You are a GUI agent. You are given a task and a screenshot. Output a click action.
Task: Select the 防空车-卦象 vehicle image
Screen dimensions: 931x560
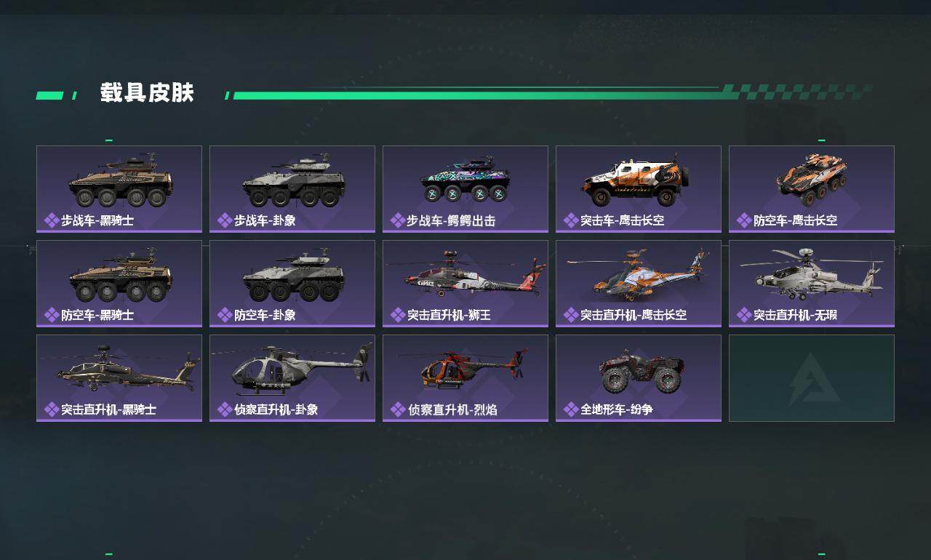293,276
